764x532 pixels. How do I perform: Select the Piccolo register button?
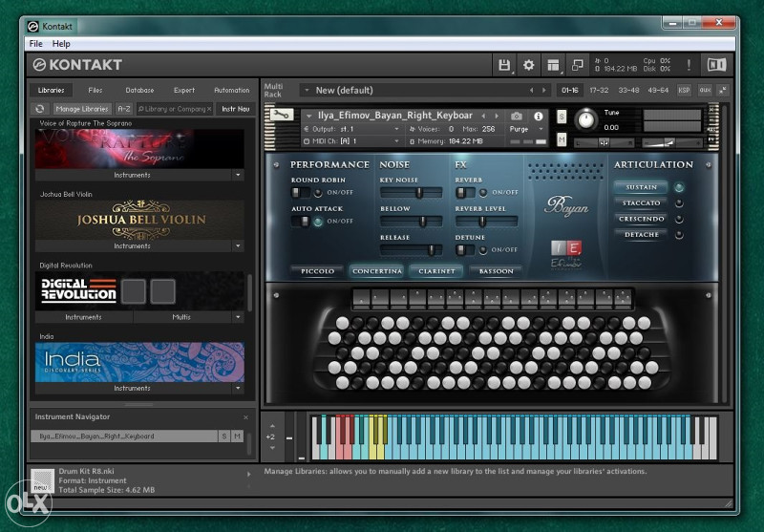[x=318, y=271]
